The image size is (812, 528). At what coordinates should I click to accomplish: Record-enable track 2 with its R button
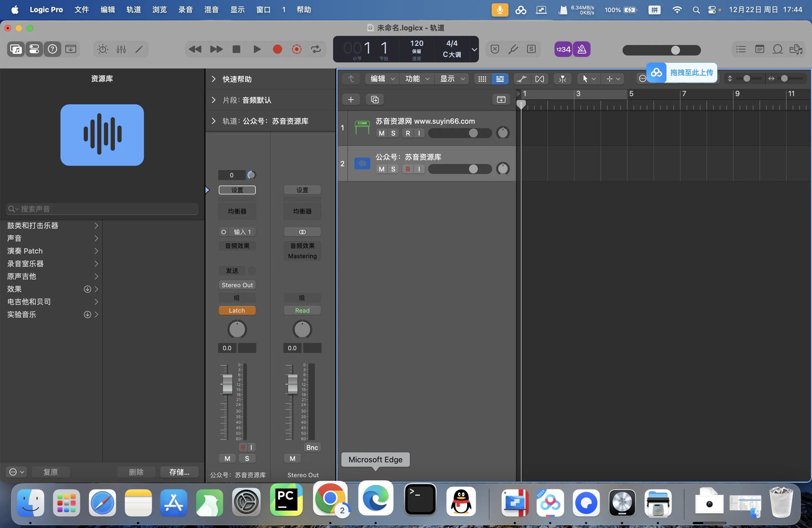pos(408,169)
